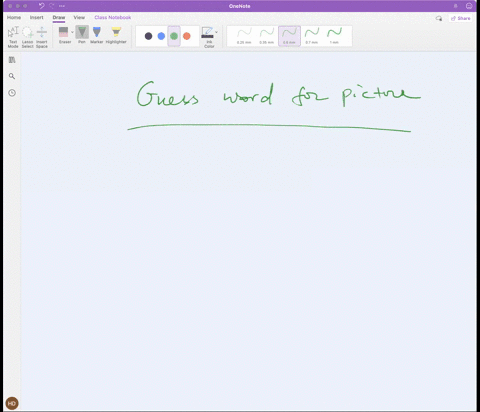480x412 pixels.
Task: Open the title bar more options ellipsis
Action: tap(62, 6)
